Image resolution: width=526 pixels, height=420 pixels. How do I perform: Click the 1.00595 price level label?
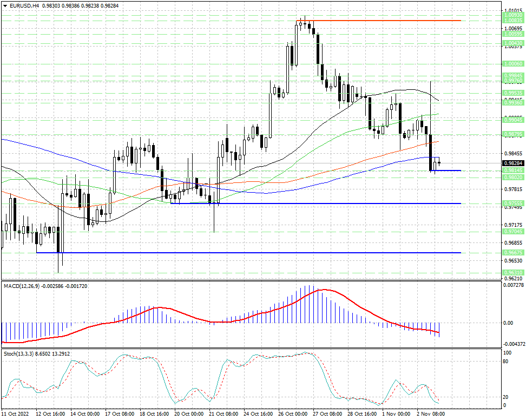(513, 34)
